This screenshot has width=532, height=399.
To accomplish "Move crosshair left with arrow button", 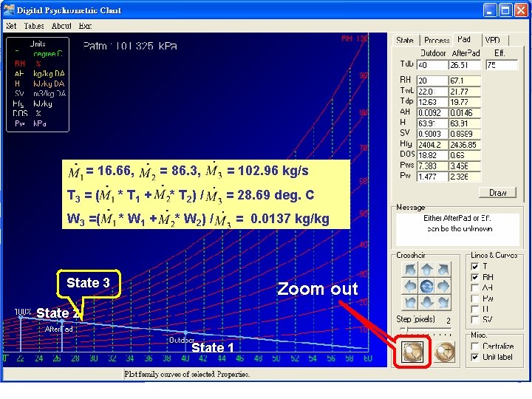I will 410,287.
